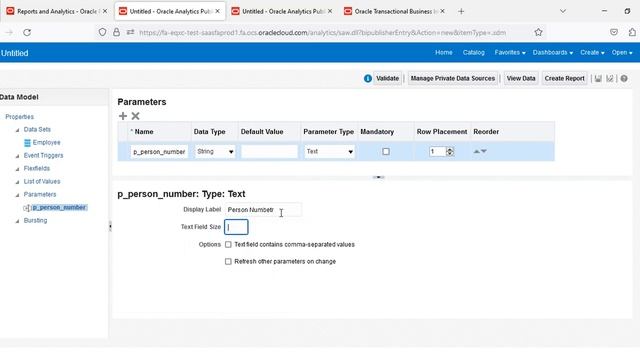
Task: Click the Display Label input field
Action: click(263, 210)
